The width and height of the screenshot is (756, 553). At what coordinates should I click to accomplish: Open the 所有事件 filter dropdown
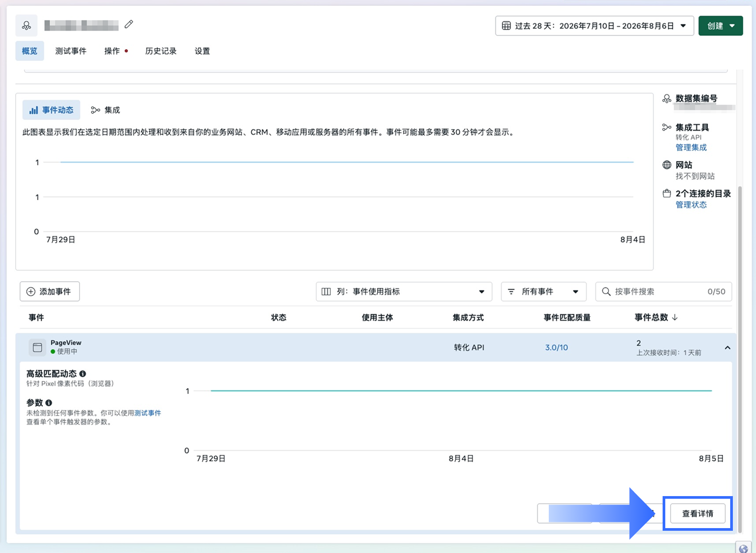pos(543,292)
